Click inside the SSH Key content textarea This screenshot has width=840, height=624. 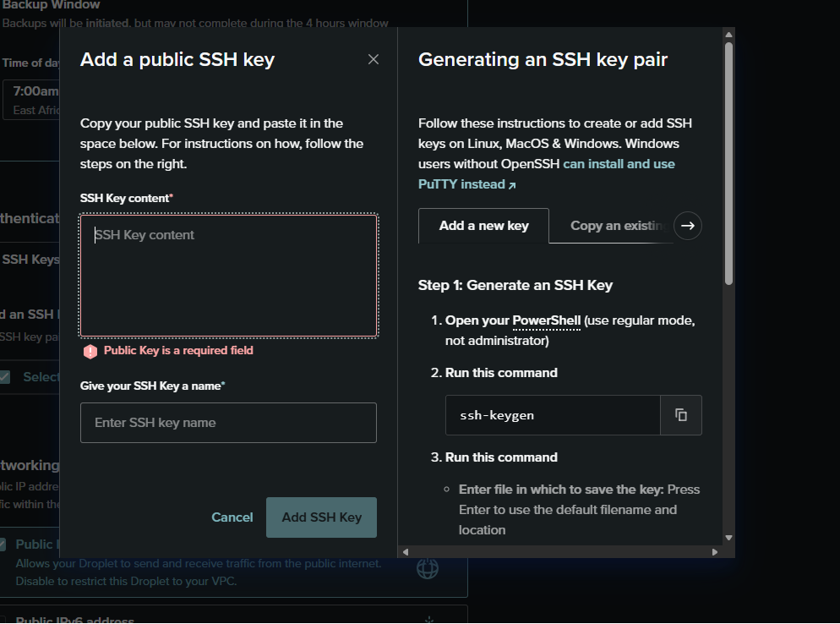click(229, 276)
